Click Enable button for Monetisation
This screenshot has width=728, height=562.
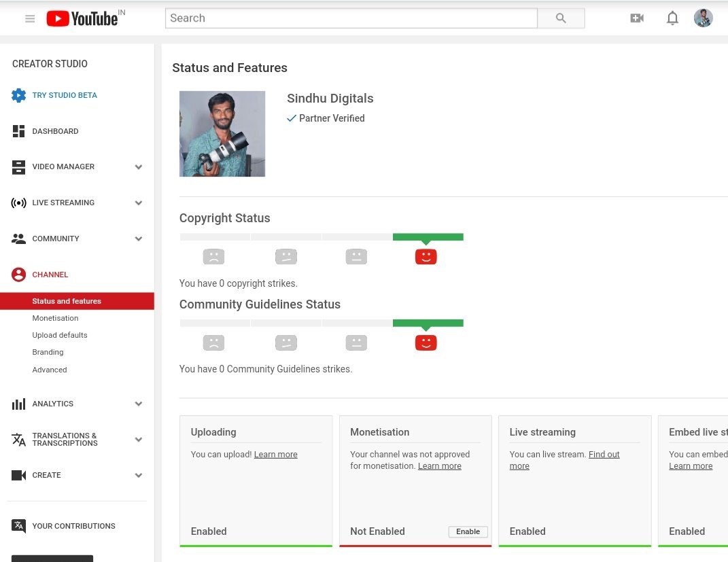468,532
